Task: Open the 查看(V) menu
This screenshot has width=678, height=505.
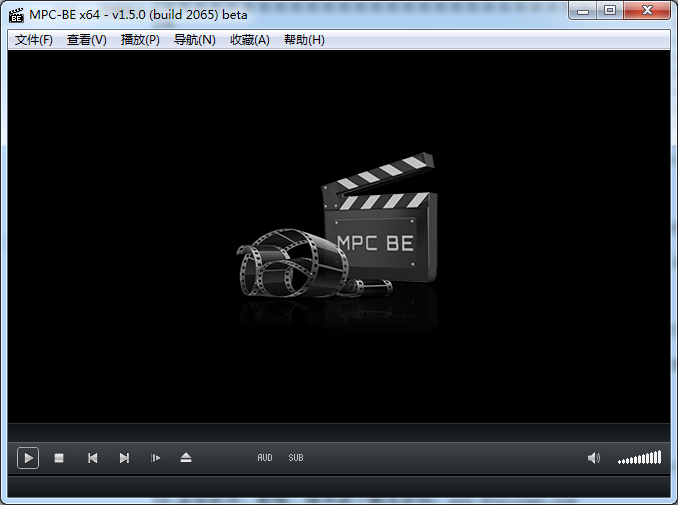Action: [86, 40]
